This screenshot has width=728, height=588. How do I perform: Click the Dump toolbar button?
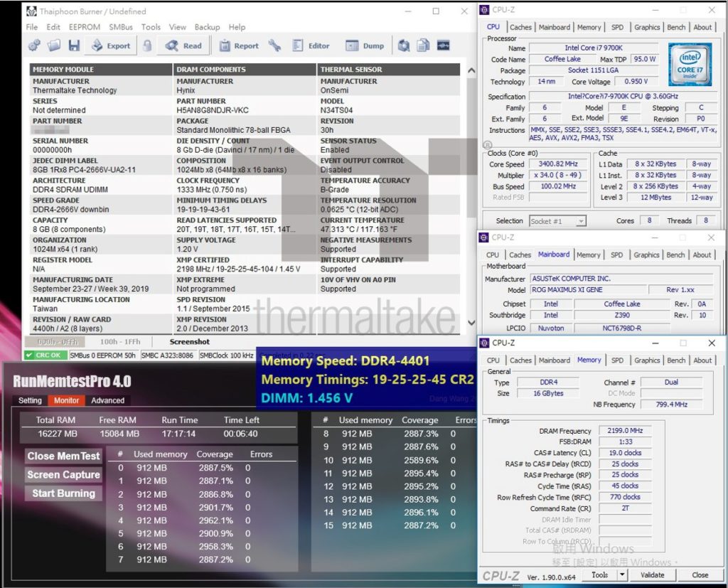pos(365,46)
